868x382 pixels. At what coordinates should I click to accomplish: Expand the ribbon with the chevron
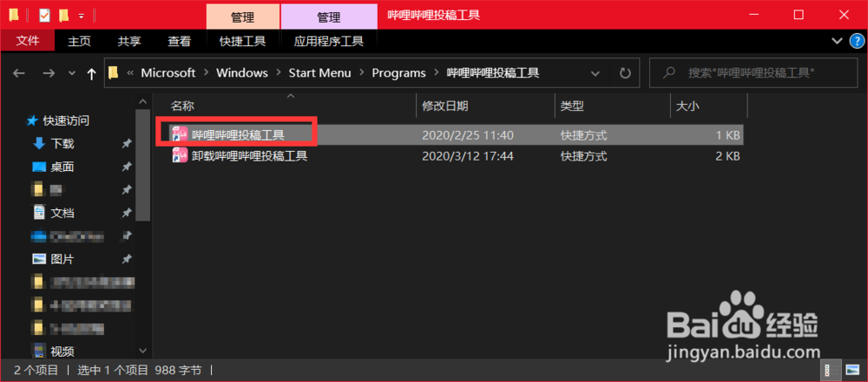[x=836, y=41]
